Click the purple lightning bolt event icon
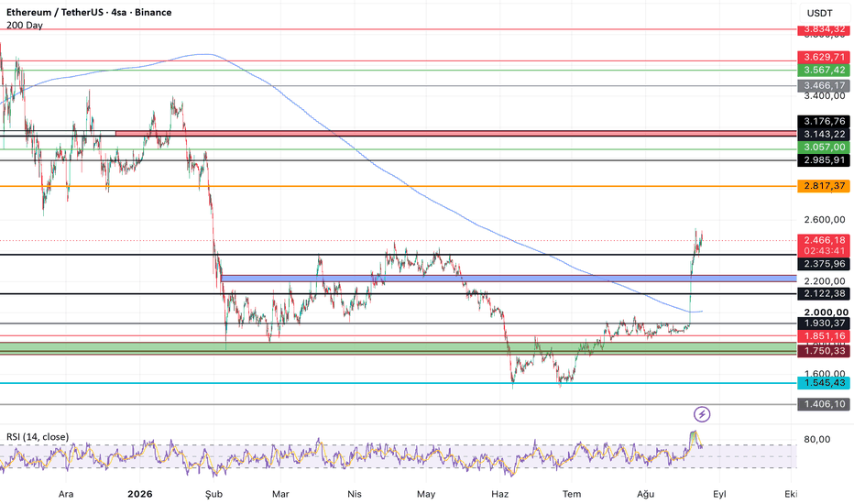 point(702,414)
